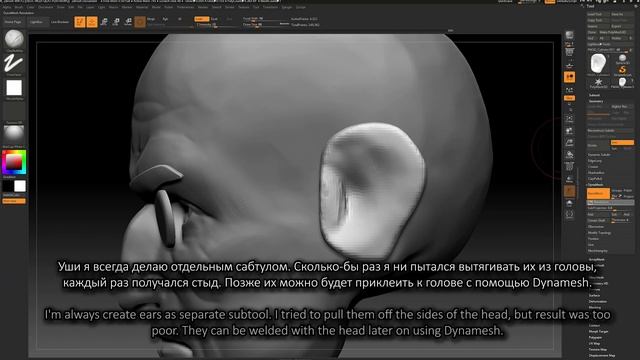
Task: Open the Brush menu
Action: (19, 7)
